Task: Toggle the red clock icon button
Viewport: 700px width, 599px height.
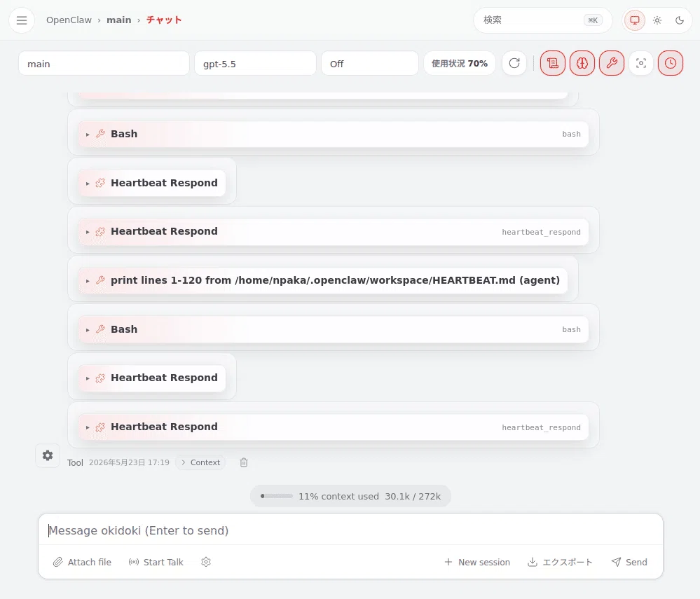Action: click(671, 63)
